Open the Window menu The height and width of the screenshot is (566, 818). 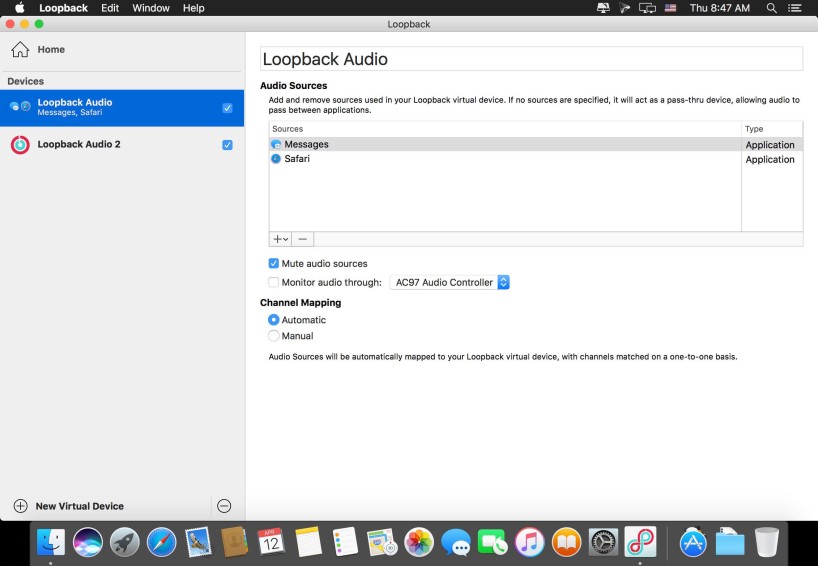pos(151,8)
